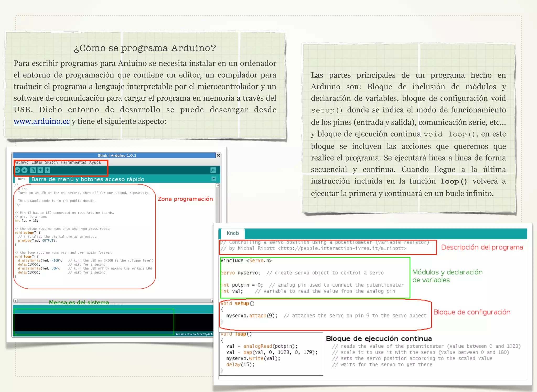Expand the tab options dropdown arrow

pos(214,179)
